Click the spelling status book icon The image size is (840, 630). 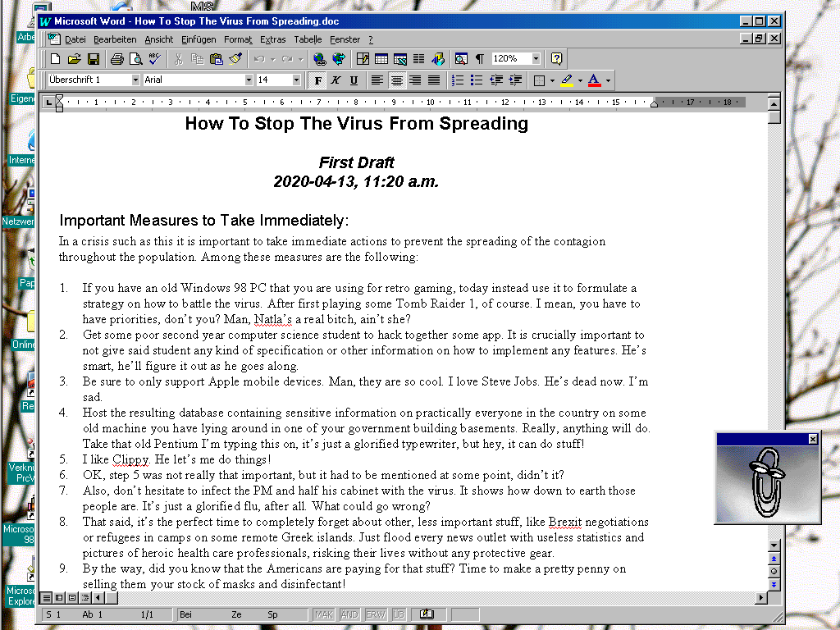[x=427, y=614]
